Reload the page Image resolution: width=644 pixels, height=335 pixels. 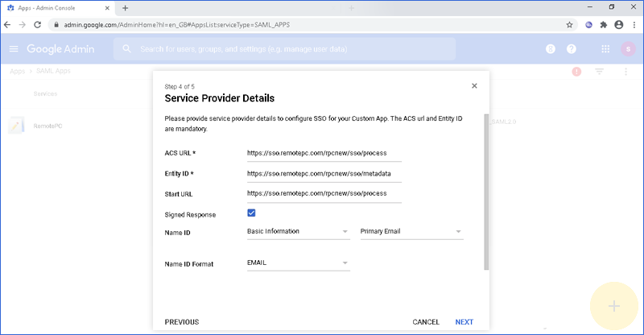[x=39, y=25]
